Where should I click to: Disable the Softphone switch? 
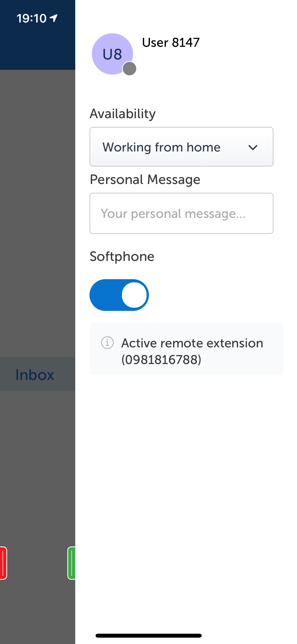tap(119, 295)
